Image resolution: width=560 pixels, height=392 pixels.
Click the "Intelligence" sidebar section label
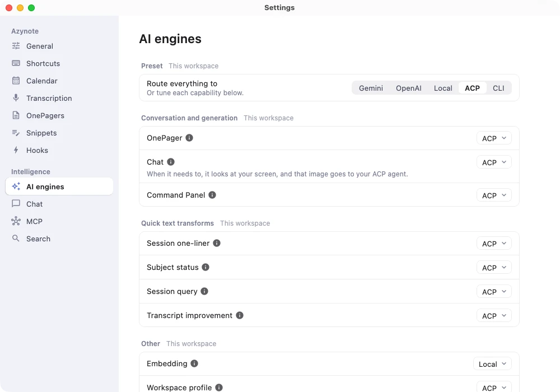coord(30,172)
